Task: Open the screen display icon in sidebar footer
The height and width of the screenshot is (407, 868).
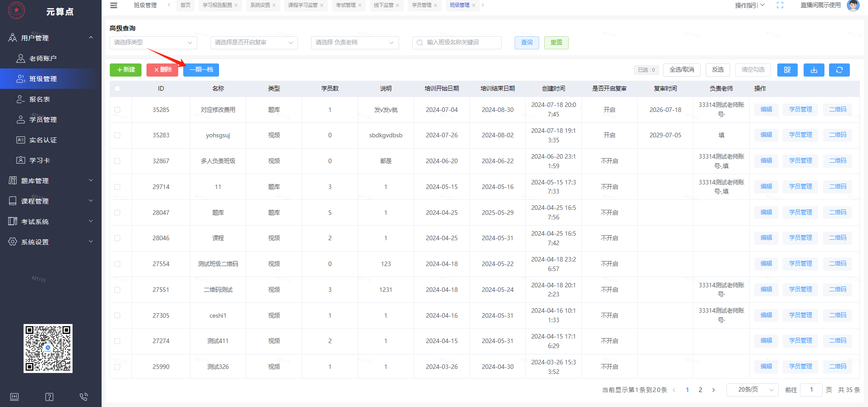Action: point(15,397)
